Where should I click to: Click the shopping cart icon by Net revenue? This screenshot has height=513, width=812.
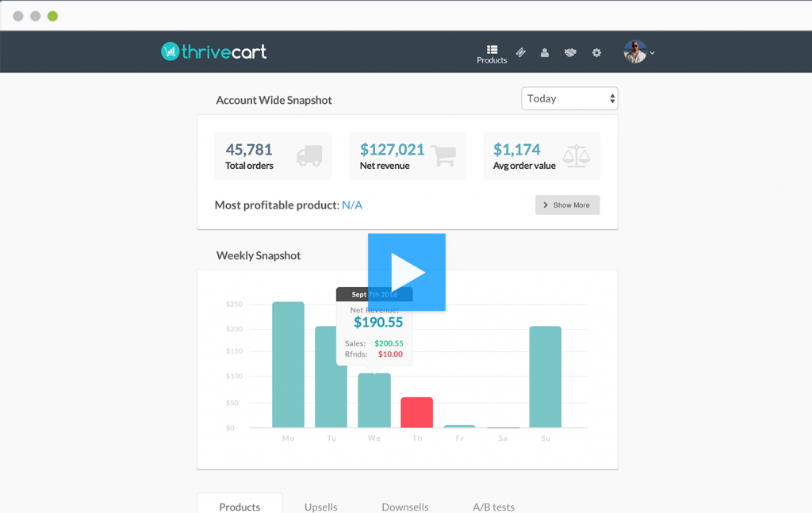443,155
